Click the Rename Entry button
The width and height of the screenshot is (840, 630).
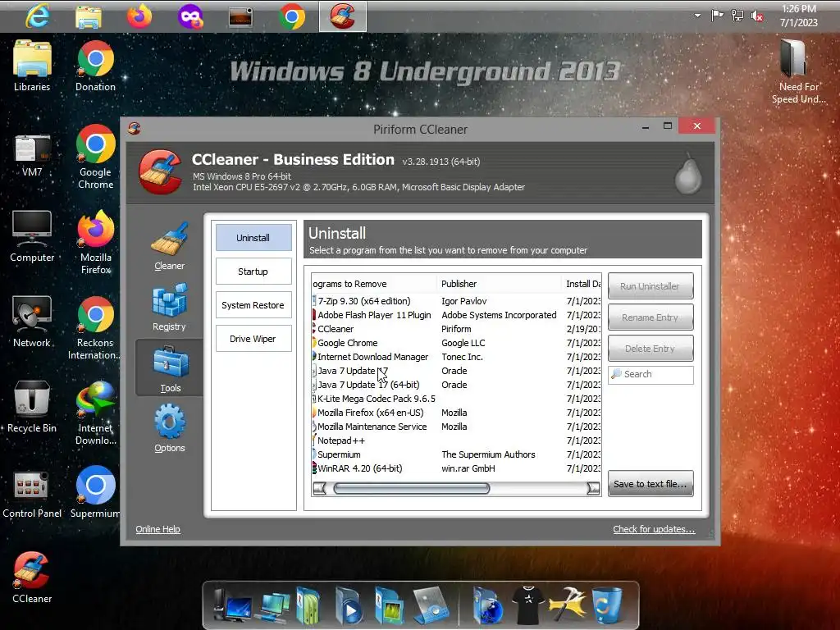tap(651, 317)
